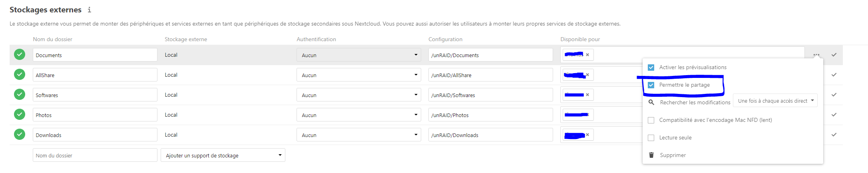Expand the Ajouter un support de stockage dropdown
868x173 pixels.
coord(223,155)
